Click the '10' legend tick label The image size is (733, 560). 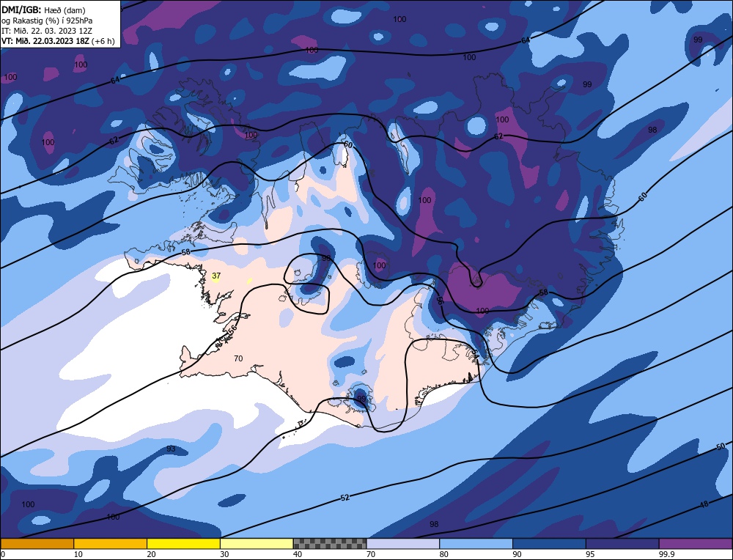click(x=78, y=554)
